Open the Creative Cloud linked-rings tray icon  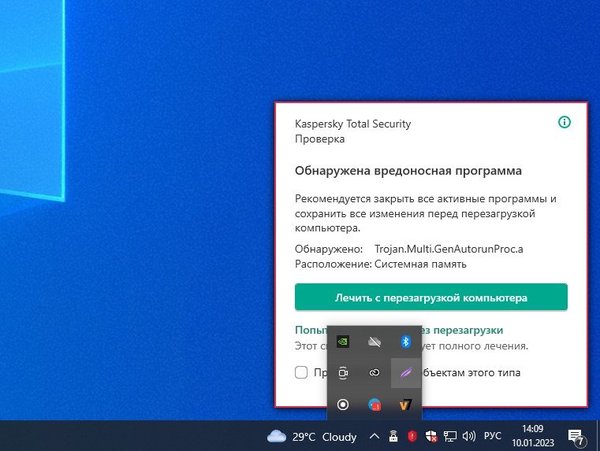tap(374, 373)
